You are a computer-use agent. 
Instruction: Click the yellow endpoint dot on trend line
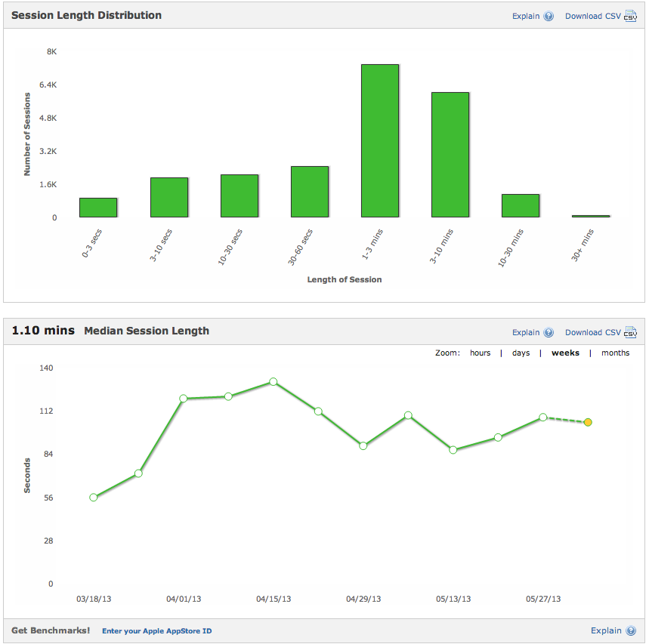[588, 423]
